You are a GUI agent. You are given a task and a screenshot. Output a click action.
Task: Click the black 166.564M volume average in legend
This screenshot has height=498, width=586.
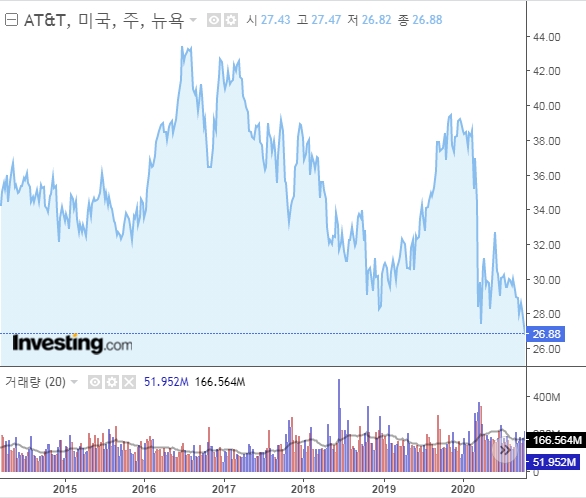[220, 382]
